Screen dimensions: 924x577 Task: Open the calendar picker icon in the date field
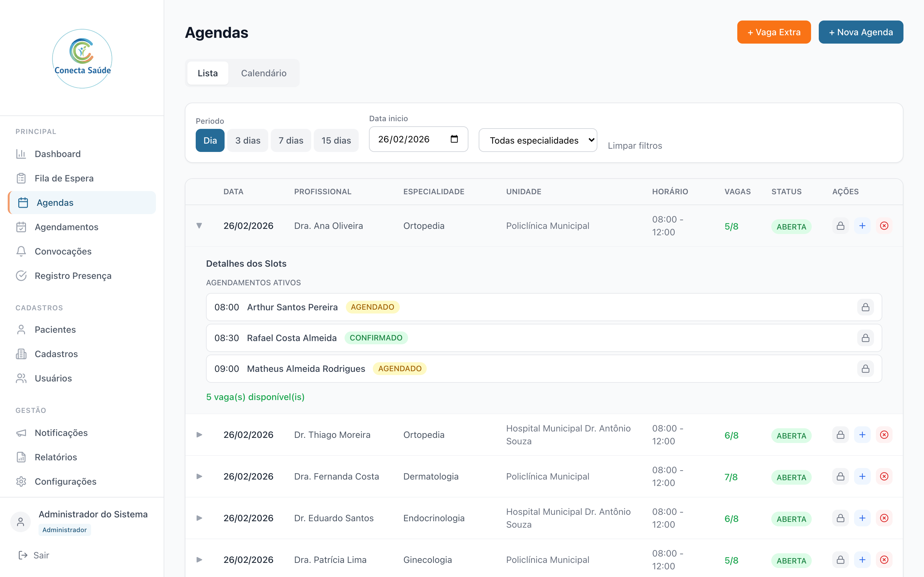point(454,139)
